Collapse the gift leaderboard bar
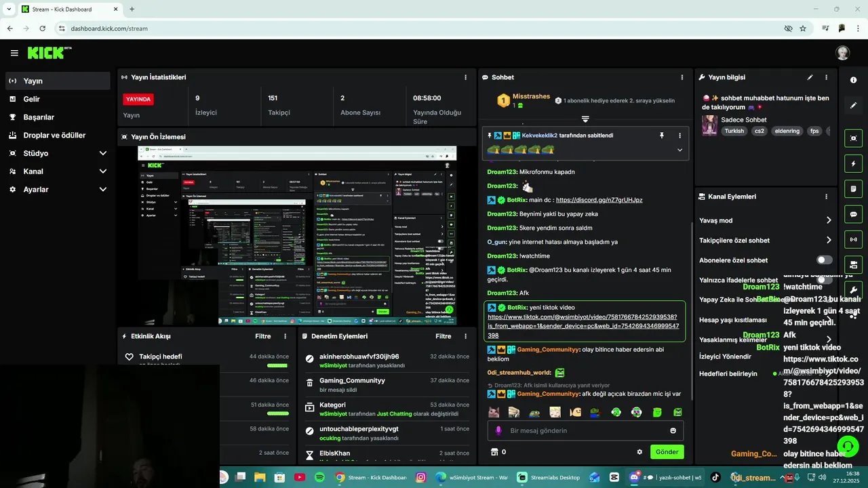Screen dimensions: 868x488 coord(585,119)
